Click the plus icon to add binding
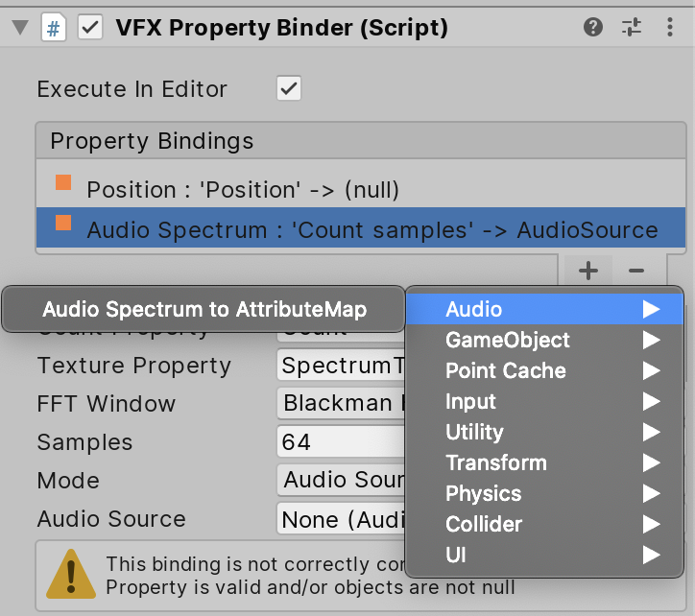The image size is (695, 616). (588, 271)
